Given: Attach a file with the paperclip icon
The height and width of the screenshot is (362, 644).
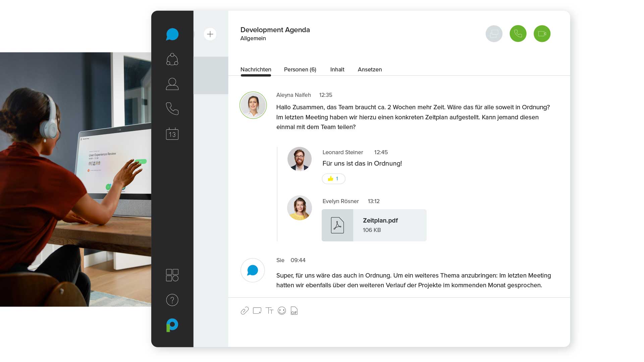Looking at the screenshot, I should [245, 311].
